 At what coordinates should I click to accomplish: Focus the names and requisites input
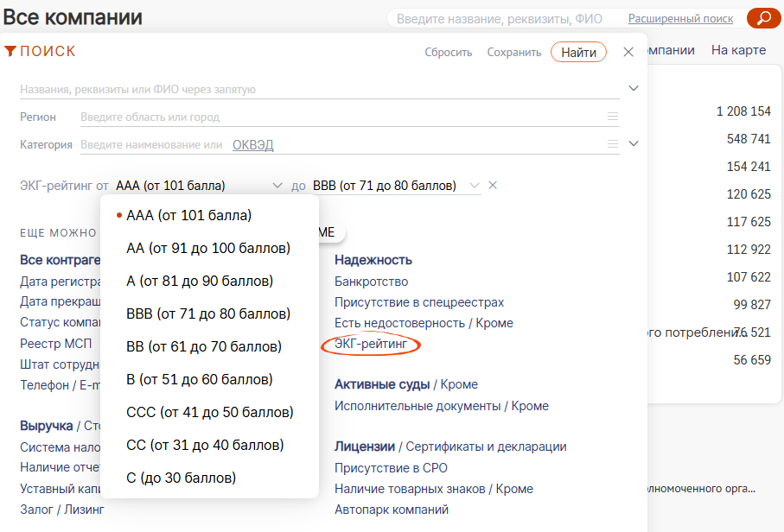pyautogui.click(x=320, y=90)
